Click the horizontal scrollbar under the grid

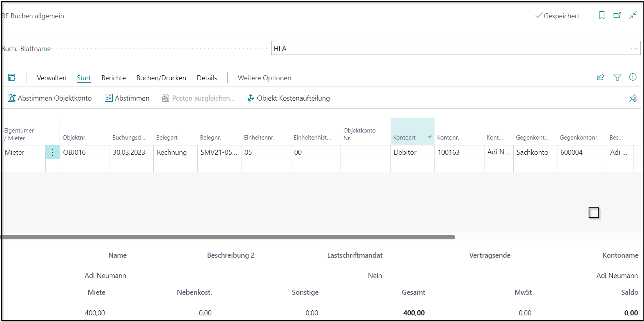(x=228, y=237)
